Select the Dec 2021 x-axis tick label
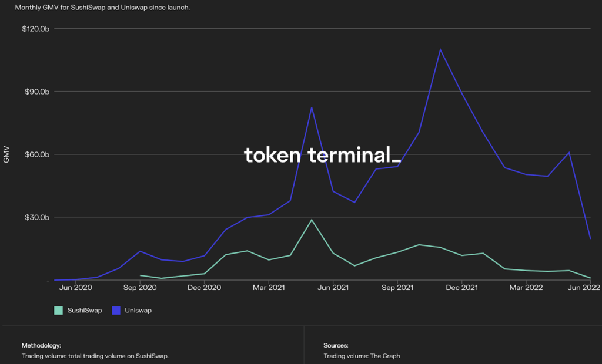602x364 pixels. pyautogui.click(x=462, y=288)
